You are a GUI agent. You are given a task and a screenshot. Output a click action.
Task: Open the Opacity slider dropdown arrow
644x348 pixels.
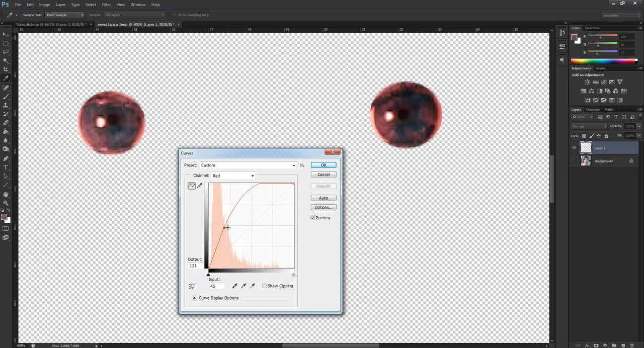coord(639,126)
